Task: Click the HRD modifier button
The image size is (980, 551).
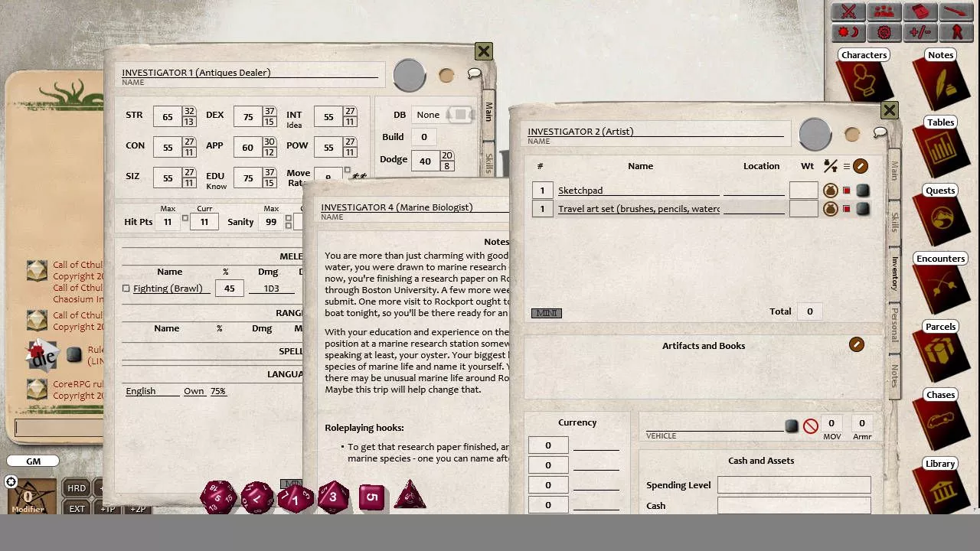Action: point(77,488)
